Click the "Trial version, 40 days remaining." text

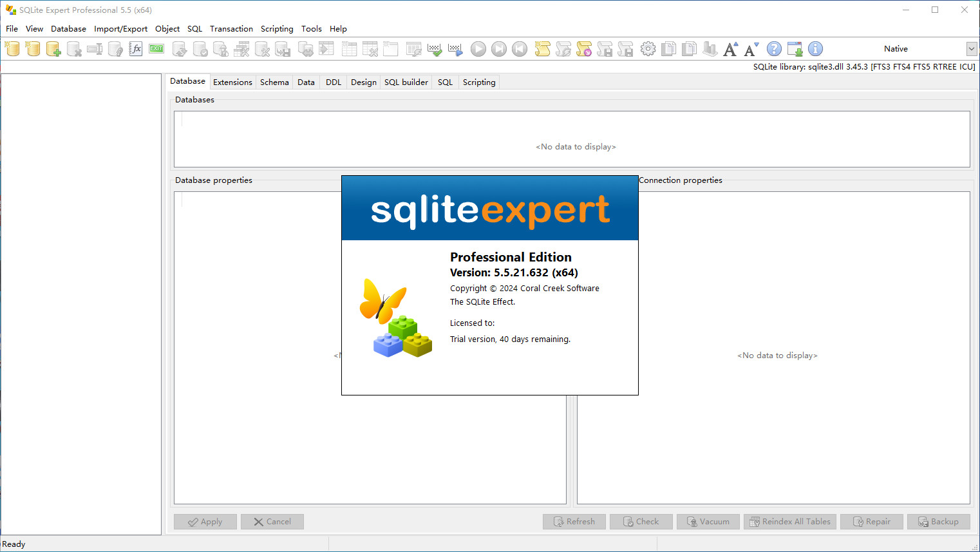coord(510,339)
